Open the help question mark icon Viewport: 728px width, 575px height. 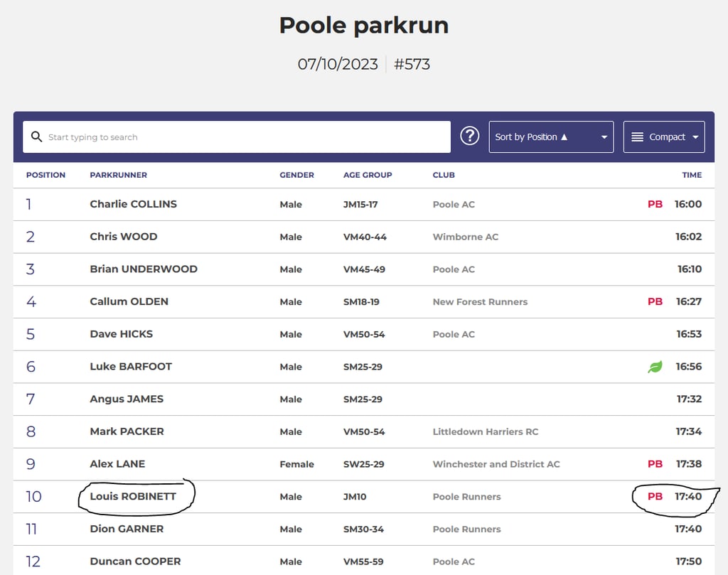coord(469,136)
